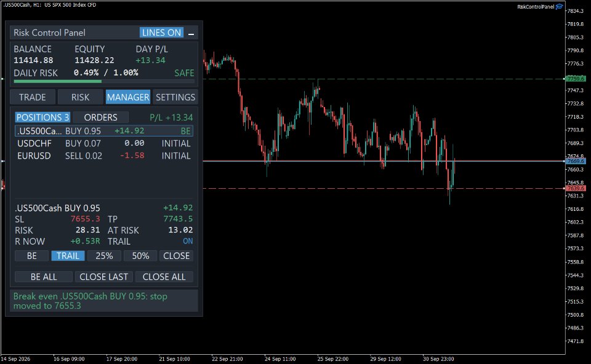Click the balance value 11414.88
The height and width of the screenshot is (364, 591).
[33, 60]
